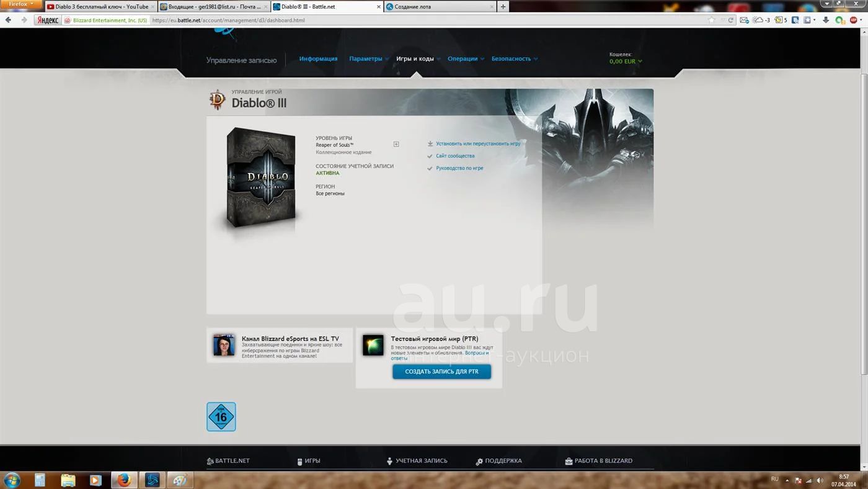
Task: Open the downloads arrow panel
Action: pyautogui.click(x=826, y=20)
